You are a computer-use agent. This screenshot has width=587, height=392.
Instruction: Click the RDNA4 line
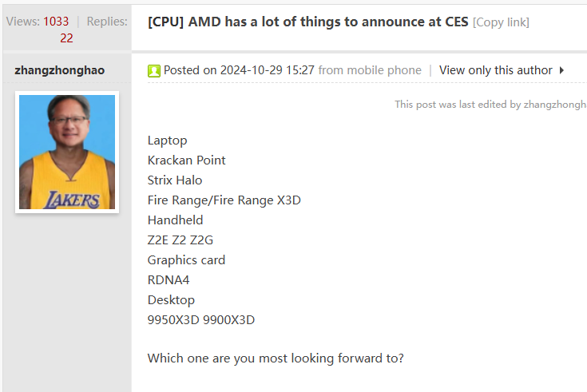pos(169,280)
